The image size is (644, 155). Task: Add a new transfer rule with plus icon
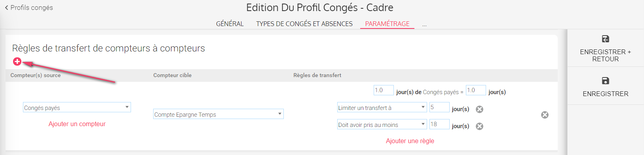pos(17,61)
